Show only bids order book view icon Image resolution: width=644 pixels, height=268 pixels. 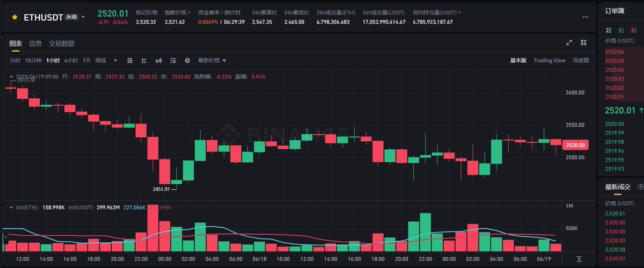[620, 30]
